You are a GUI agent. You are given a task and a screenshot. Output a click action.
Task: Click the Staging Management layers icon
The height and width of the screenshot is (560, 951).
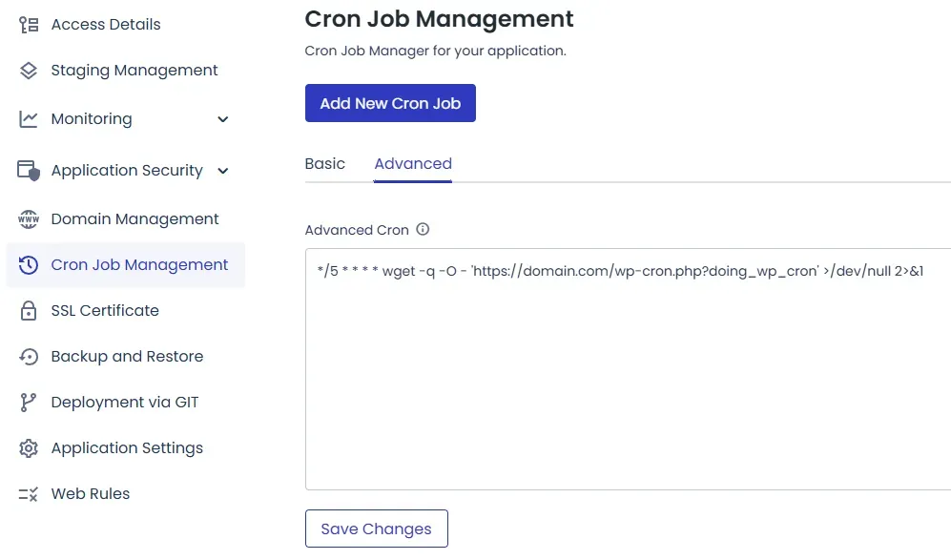pyautogui.click(x=29, y=71)
